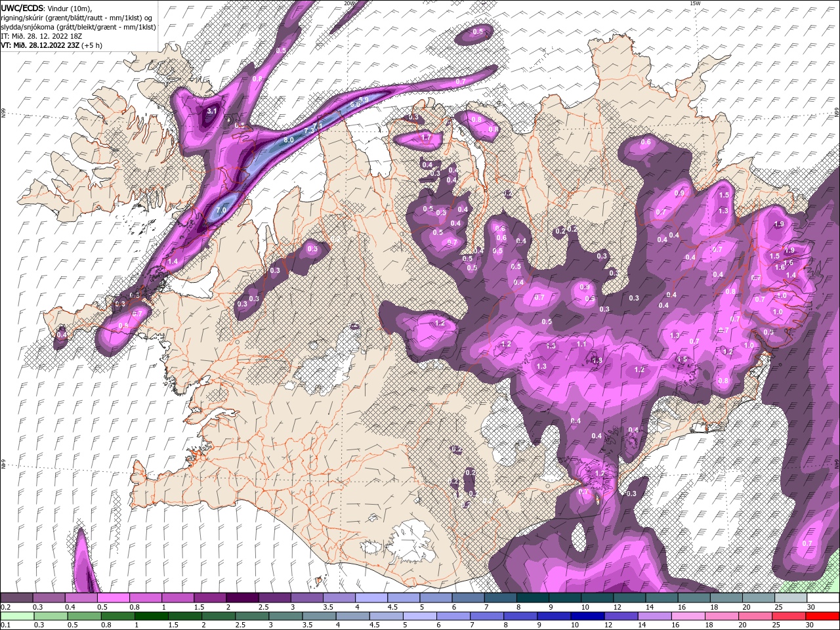Click the '2.5' label in the green rain legend scale
This screenshot has height=630, width=840.
click(240, 625)
